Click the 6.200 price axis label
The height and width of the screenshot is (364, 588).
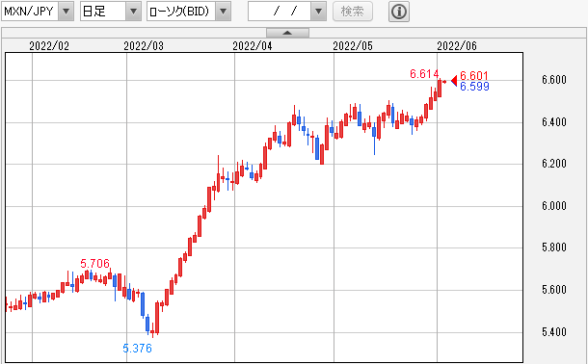(x=554, y=164)
